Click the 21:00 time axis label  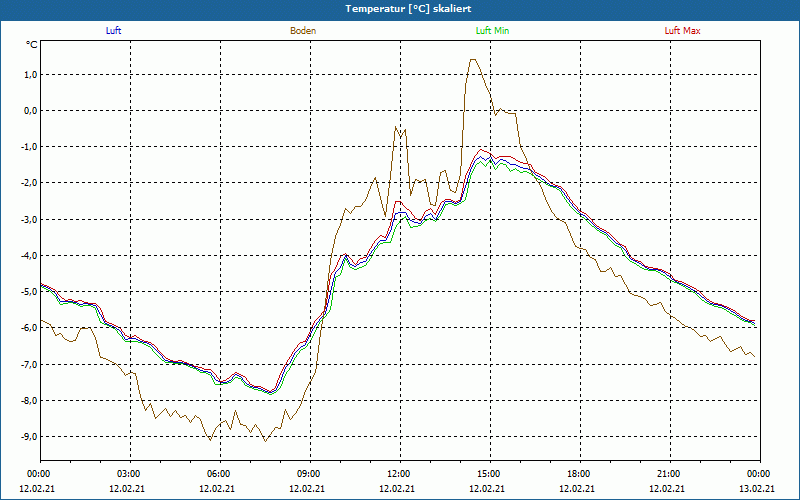(x=669, y=474)
